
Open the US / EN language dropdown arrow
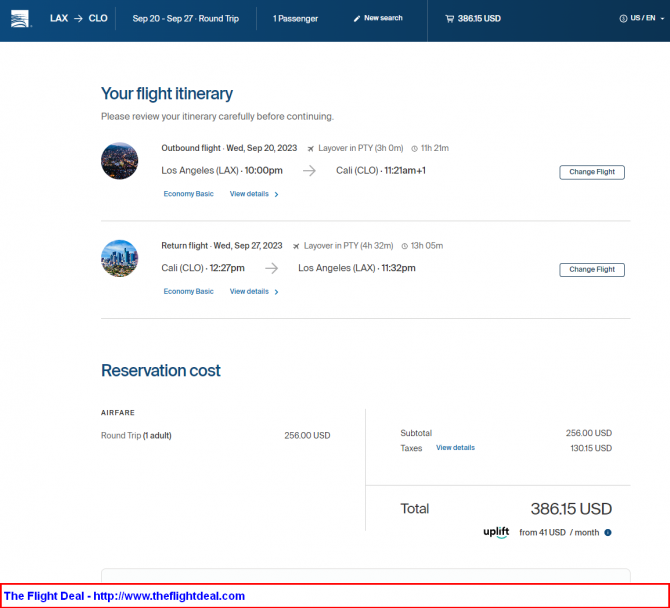[662, 18]
